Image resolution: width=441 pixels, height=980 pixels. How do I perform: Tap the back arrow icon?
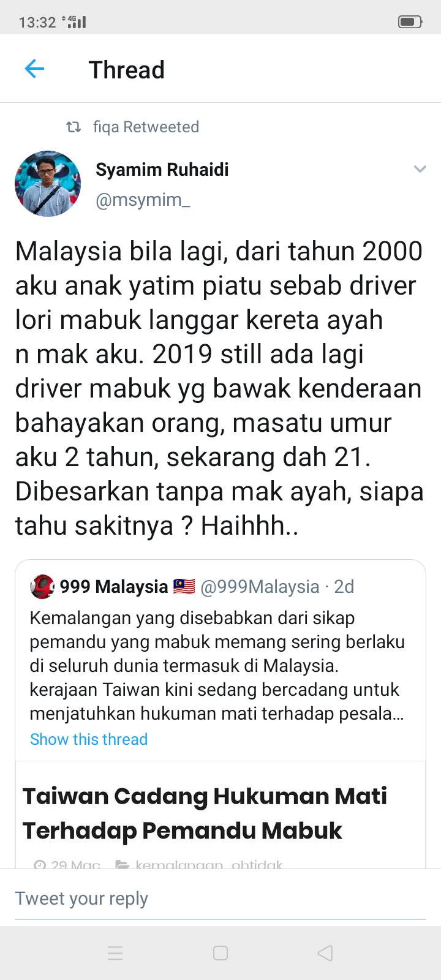(34, 69)
